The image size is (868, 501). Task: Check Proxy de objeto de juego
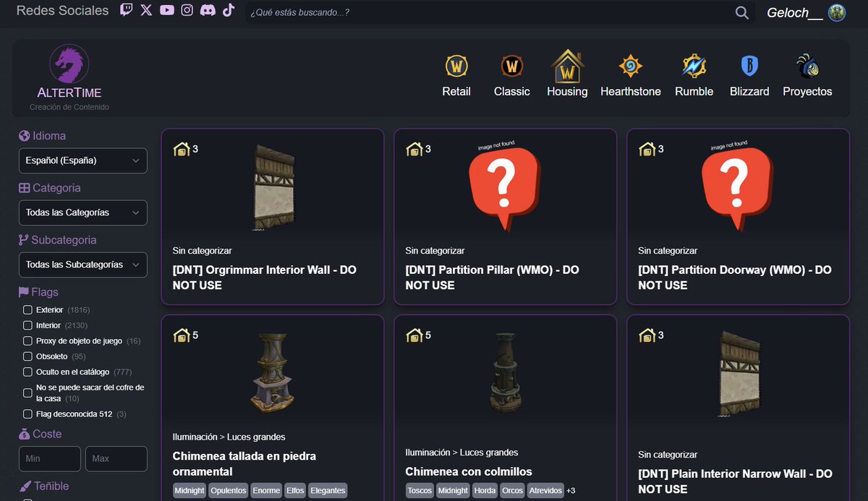coord(28,341)
